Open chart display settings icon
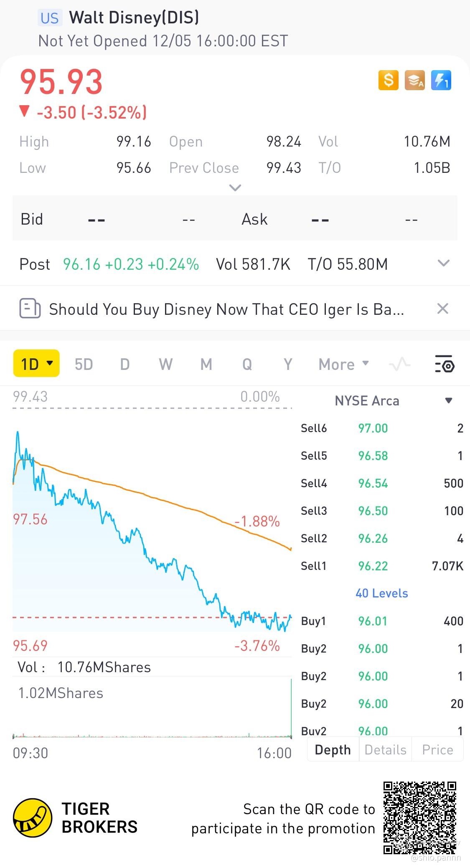The image size is (470, 868). pyautogui.click(x=444, y=364)
